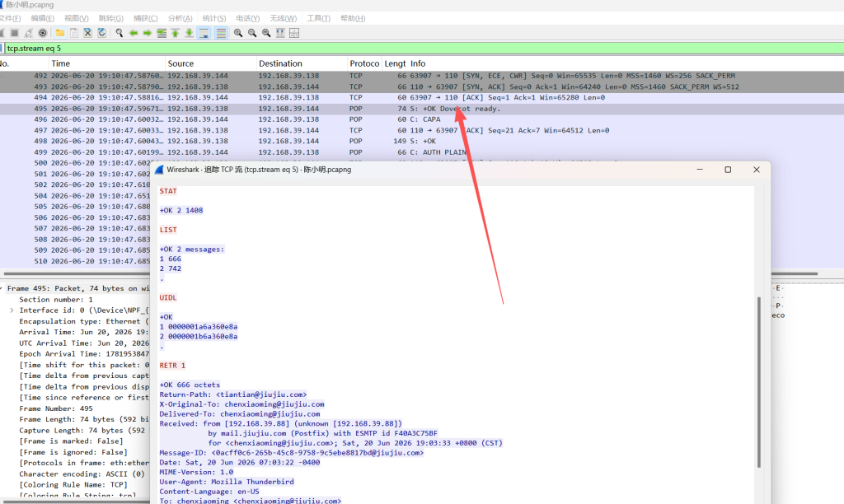This screenshot has width=844, height=504.
Task: Zoom in main window text
Action: coord(238,33)
